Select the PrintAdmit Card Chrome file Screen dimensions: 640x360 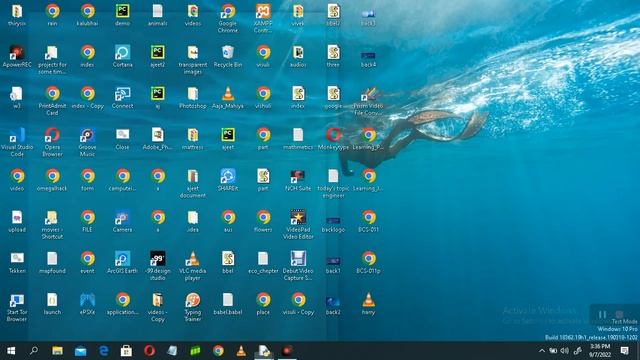[x=52, y=94]
